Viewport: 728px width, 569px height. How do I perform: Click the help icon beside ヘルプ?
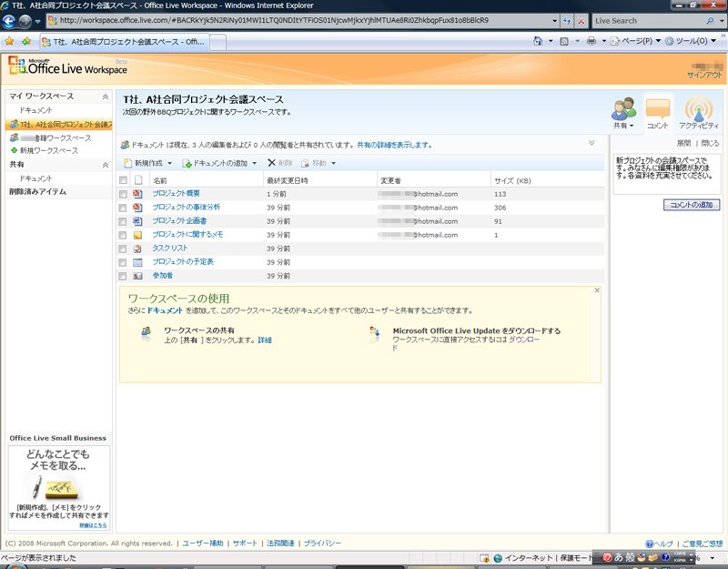649,544
